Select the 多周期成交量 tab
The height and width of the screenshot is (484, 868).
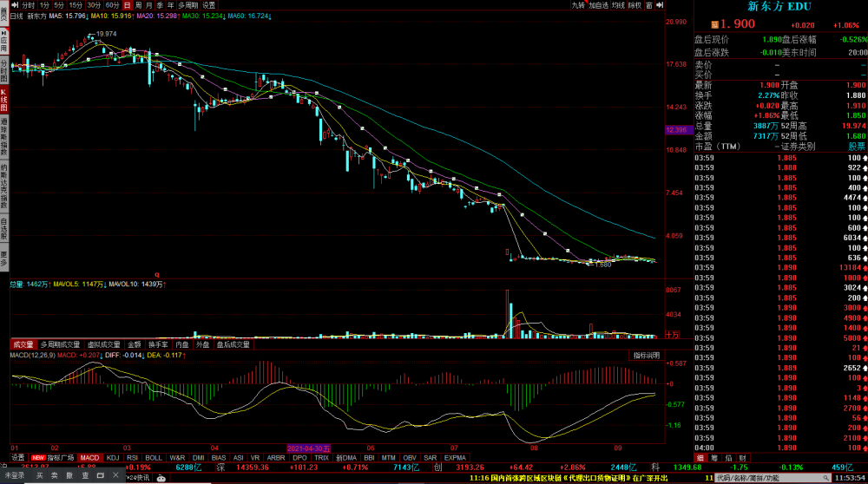[x=60, y=344]
